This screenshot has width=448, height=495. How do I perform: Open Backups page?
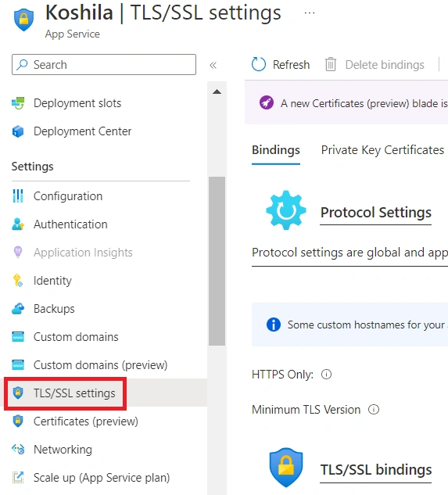click(x=54, y=309)
